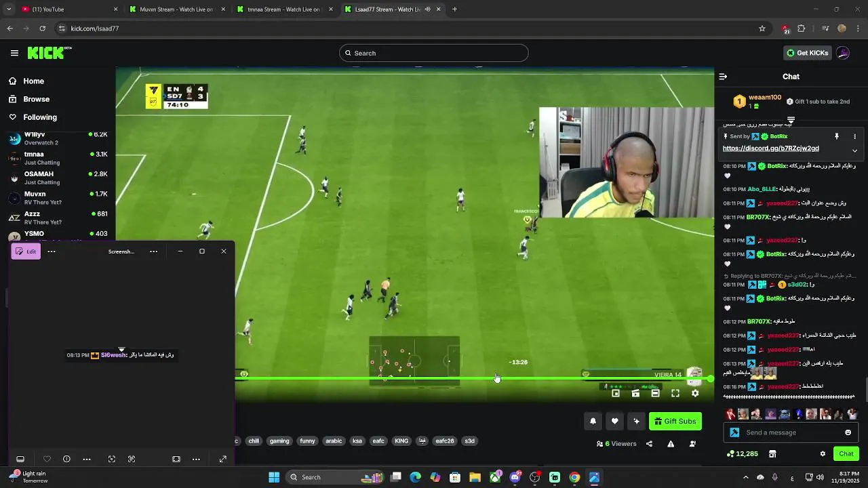Open visual search in Photos window
The image size is (868, 488).
pyautogui.click(x=112, y=459)
